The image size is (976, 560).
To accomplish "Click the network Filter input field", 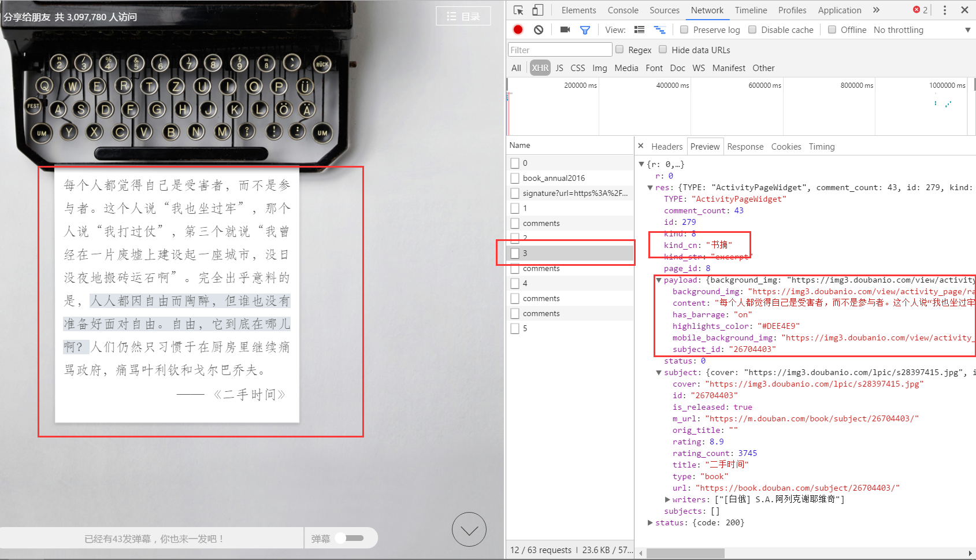I will pyautogui.click(x=559, y=50).
